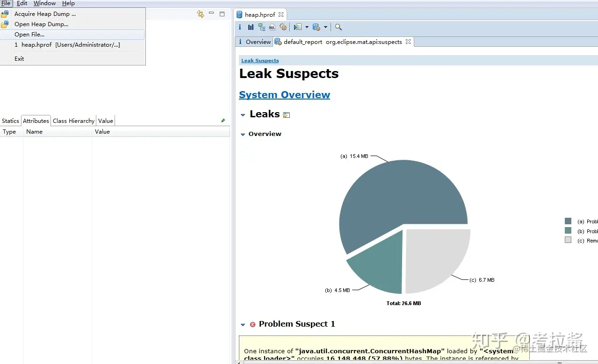Click the green pin icon in inspector
The image size is (598, 364).
coord(223,121)
